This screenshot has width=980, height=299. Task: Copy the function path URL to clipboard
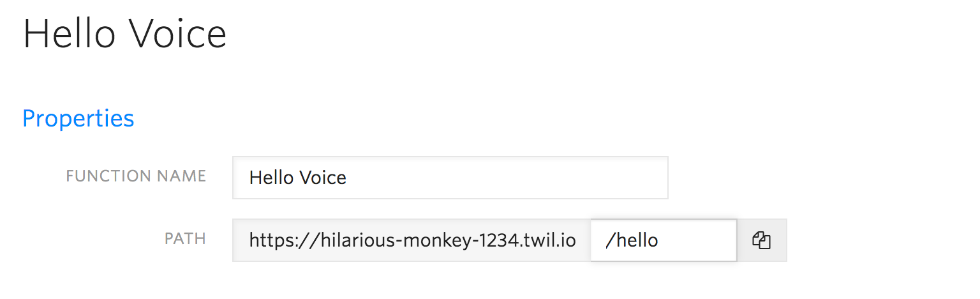pyautogui.click(x=762, y=240)
